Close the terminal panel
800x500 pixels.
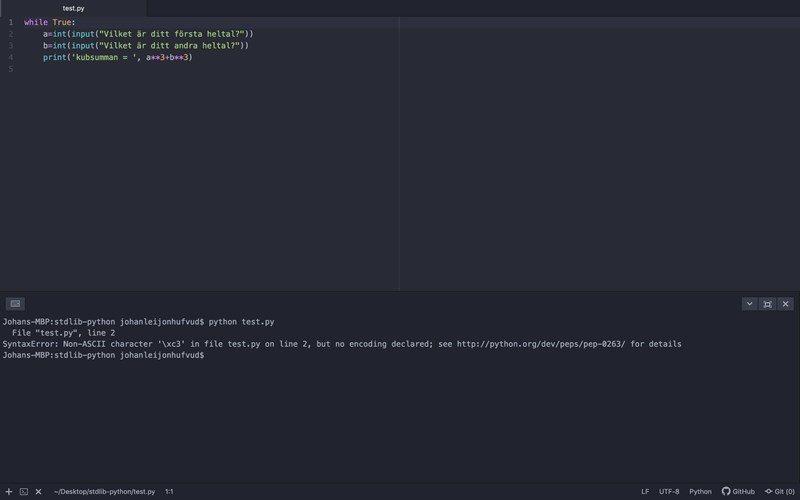click(786, 304)
